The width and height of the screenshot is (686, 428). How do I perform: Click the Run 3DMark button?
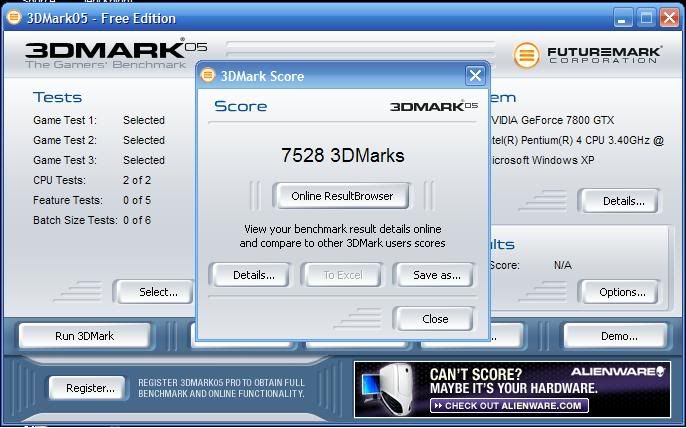(84, 336)
